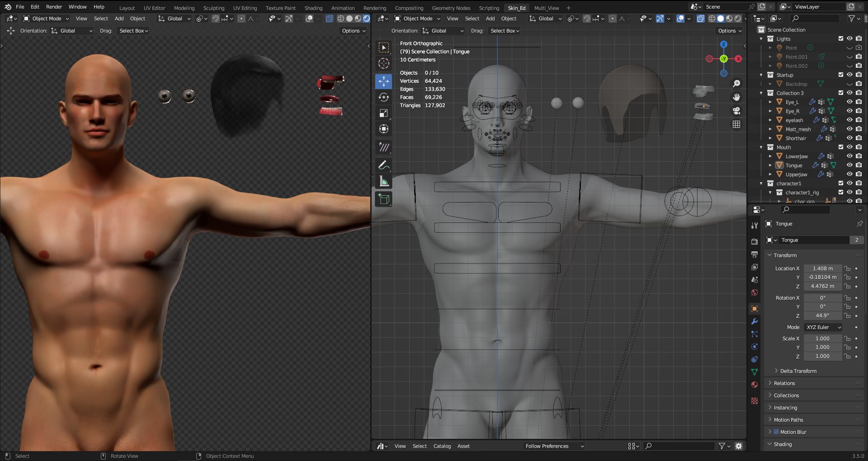Disable render for Matt_mesh camera icon

click(x=859, y=129)
